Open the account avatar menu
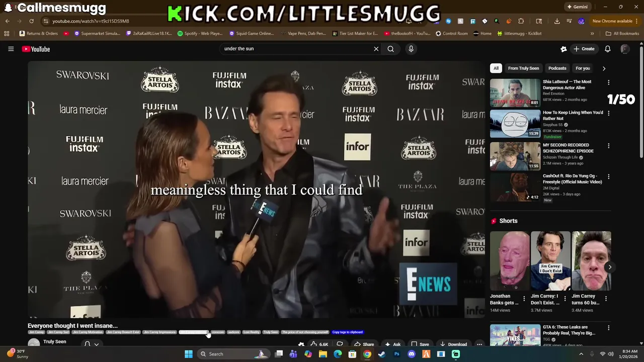 (x=624, y=49)
